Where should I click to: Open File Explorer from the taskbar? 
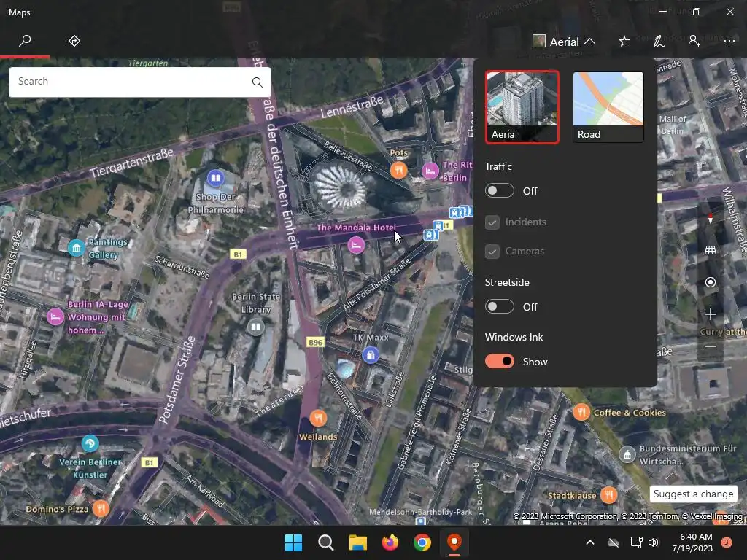(357, 542)
